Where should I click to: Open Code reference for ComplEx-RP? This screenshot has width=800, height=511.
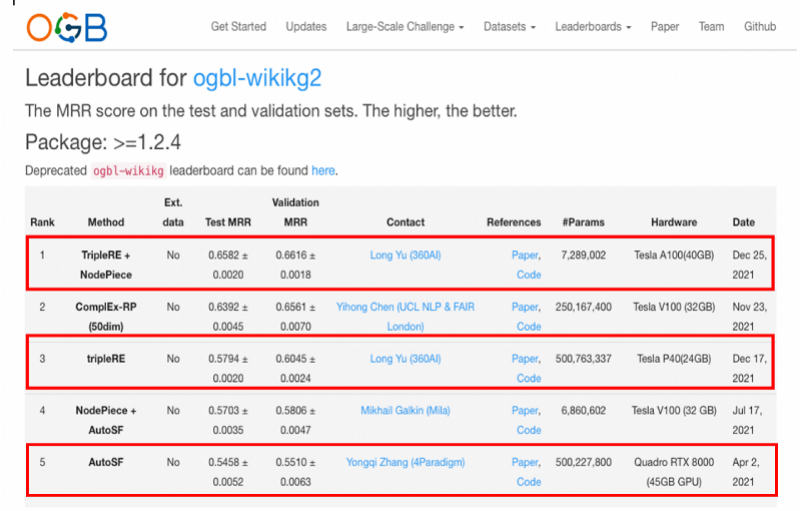click(x=529, y=326)
